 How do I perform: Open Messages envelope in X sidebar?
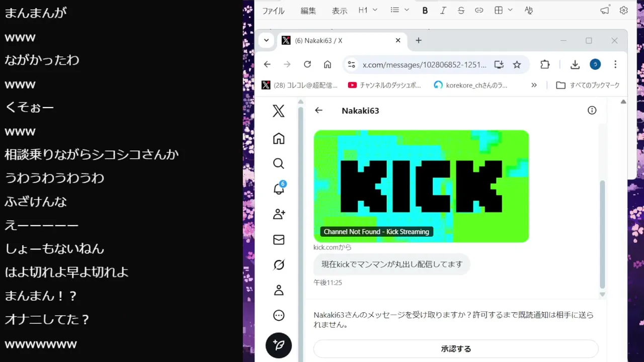(x=279, y=240)
